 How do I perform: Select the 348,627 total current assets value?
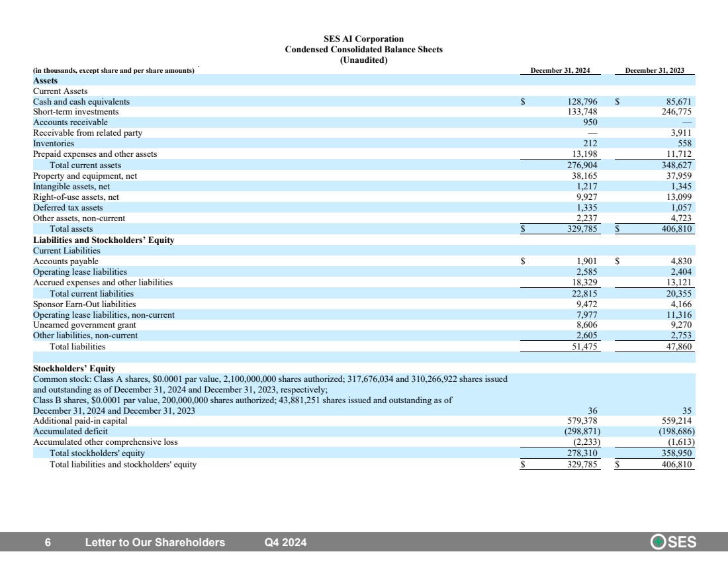click(x=676, y=165)
